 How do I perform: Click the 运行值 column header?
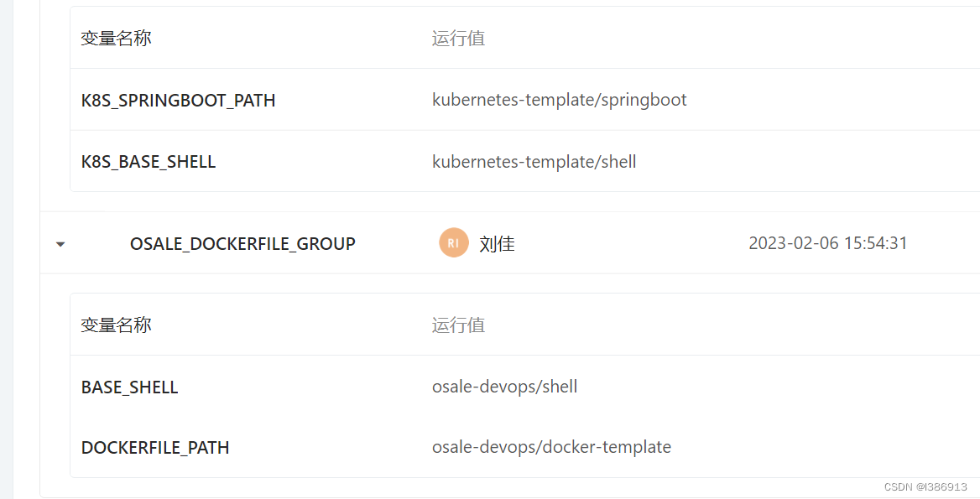(458, 38)
